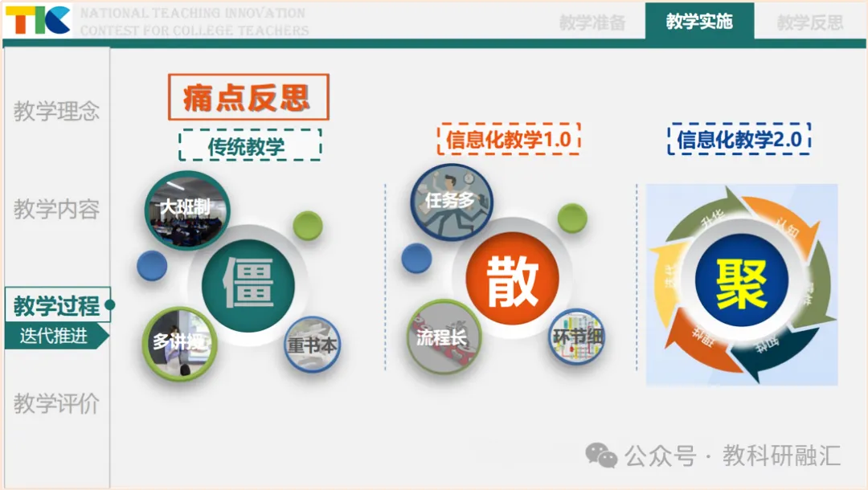Click the 多讲授 photo circle

pyautogui.click(x=178, y=343)
